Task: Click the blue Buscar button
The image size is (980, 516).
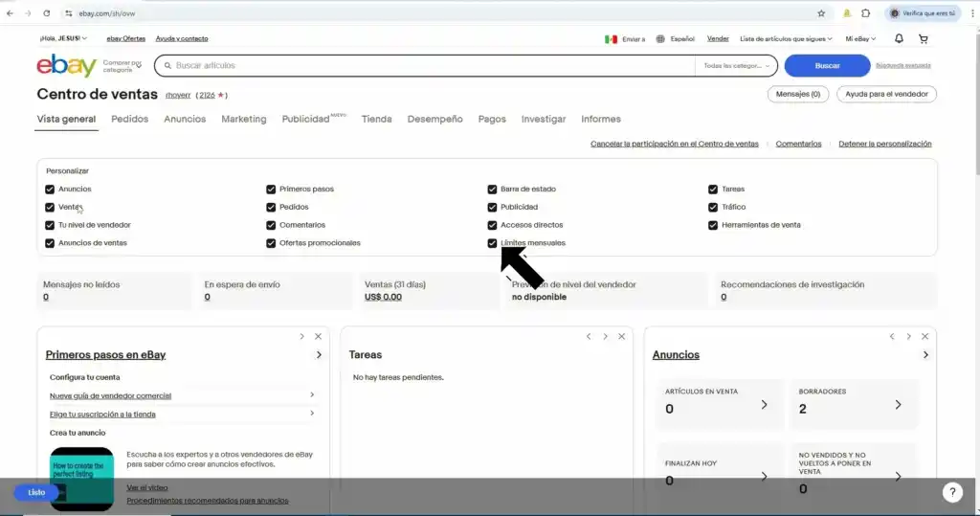Action: 827,66
